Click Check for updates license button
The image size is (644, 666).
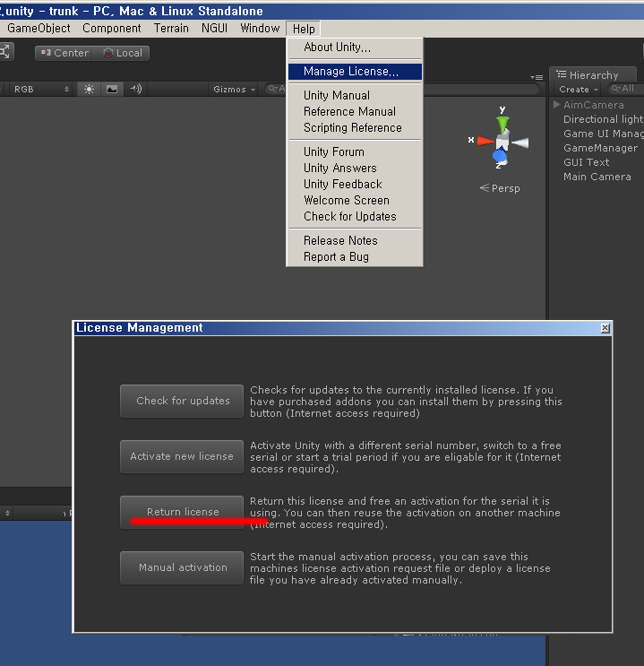point(182,401)
